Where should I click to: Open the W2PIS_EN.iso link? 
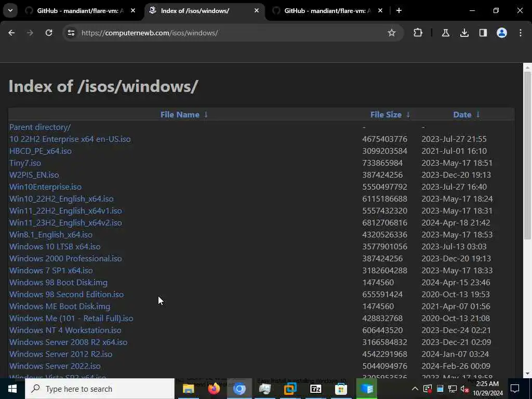tap(34, 175)
